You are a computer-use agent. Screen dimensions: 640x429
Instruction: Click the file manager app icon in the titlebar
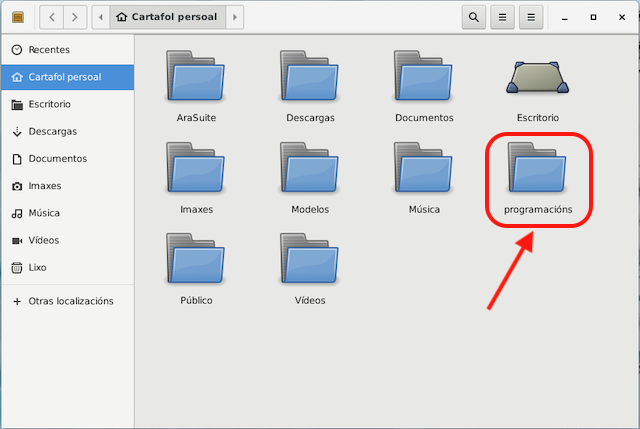pos(18,17)
